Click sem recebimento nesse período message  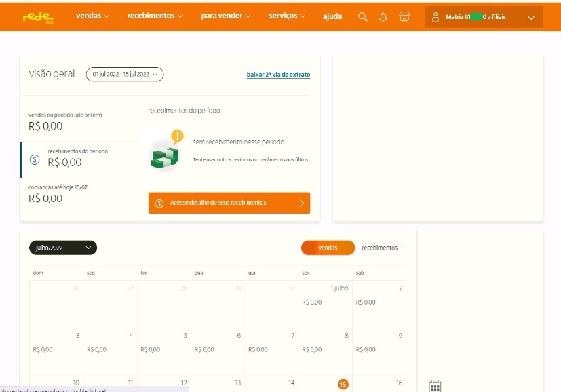(x=238, y=142)
